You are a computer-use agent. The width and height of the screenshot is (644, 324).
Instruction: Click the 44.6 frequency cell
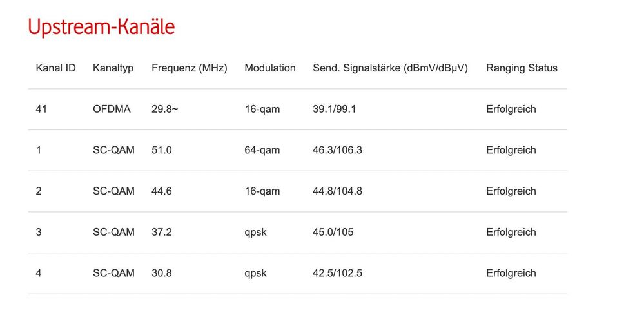pyautogui.click(x=161, y=191)
